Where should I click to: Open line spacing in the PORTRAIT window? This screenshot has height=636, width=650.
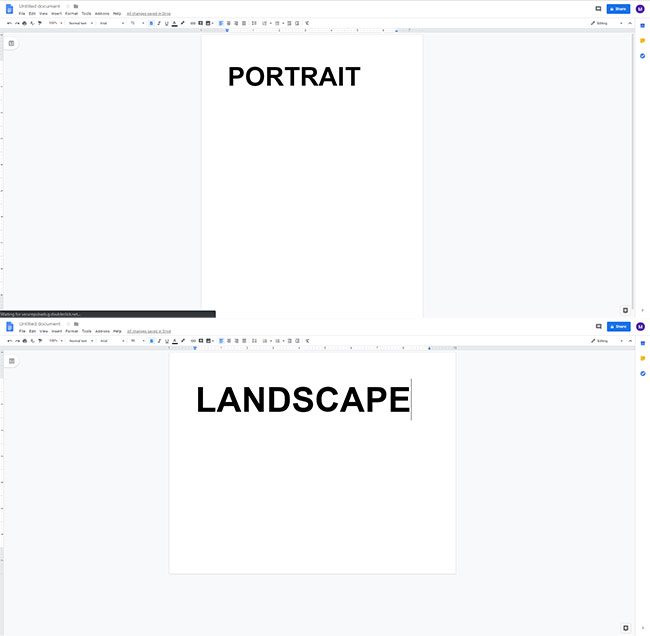[x=254, y=23]
